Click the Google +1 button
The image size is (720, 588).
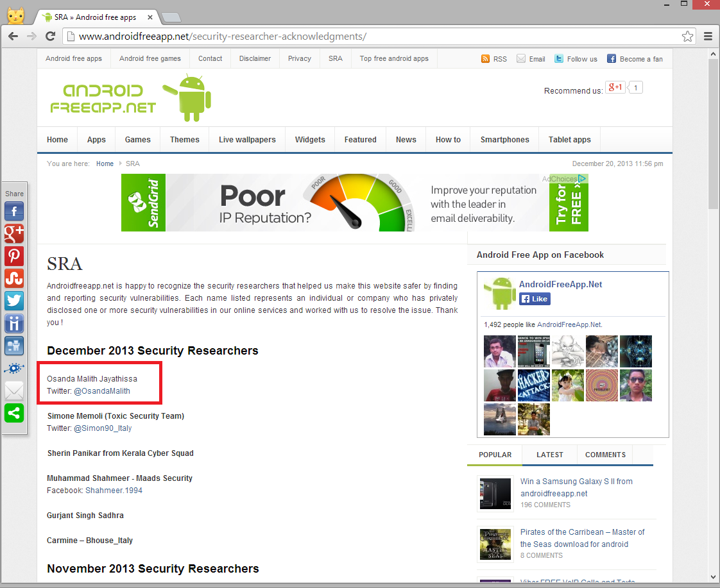615,87
